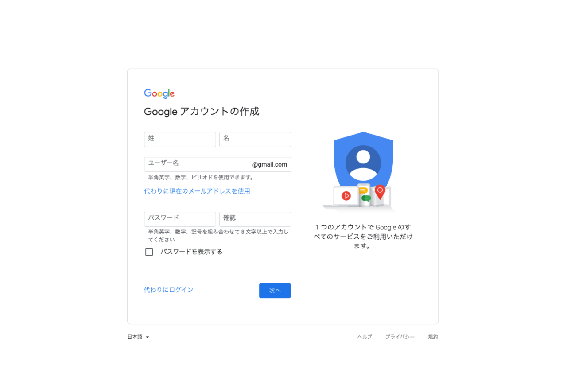567x392 pixels.
Task: Focus the ユーザー名 input field
Action: coord(217,164)
